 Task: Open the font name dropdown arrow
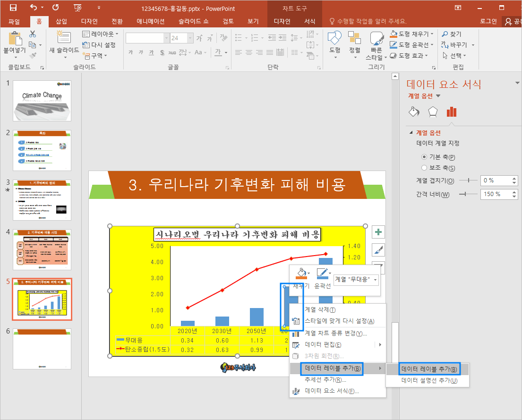point(166,38)
